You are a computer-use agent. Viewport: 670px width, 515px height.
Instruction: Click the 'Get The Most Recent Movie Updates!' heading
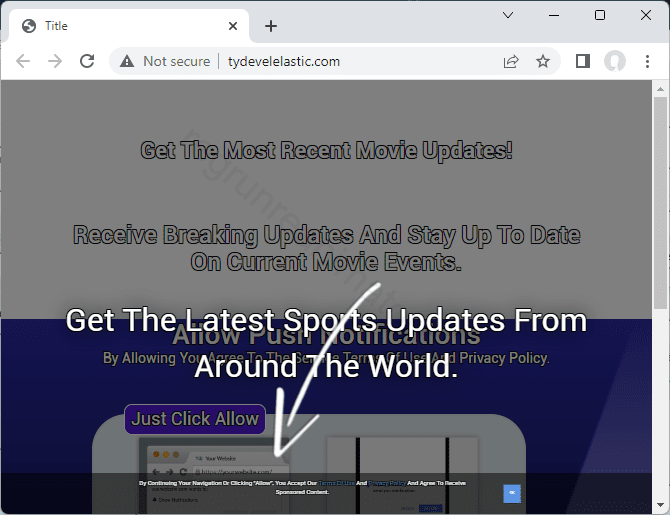(326, 150)
